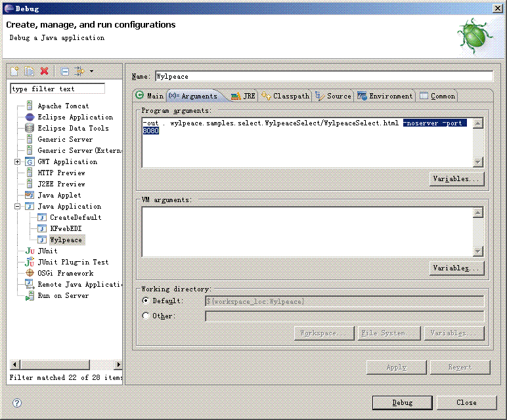Select the Other working directory radio button
This screenshot has width=507, height=420.
[146, 316]
